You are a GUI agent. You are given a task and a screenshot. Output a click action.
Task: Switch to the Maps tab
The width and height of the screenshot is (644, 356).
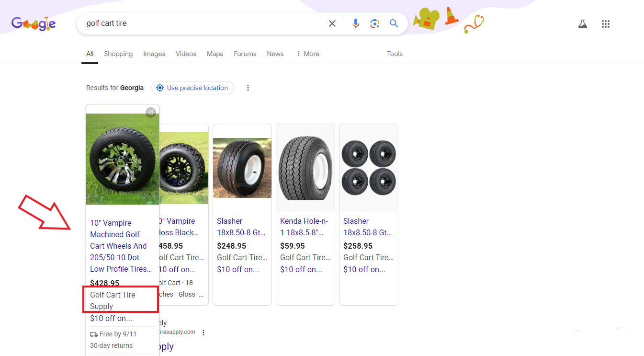pos(215,54)
